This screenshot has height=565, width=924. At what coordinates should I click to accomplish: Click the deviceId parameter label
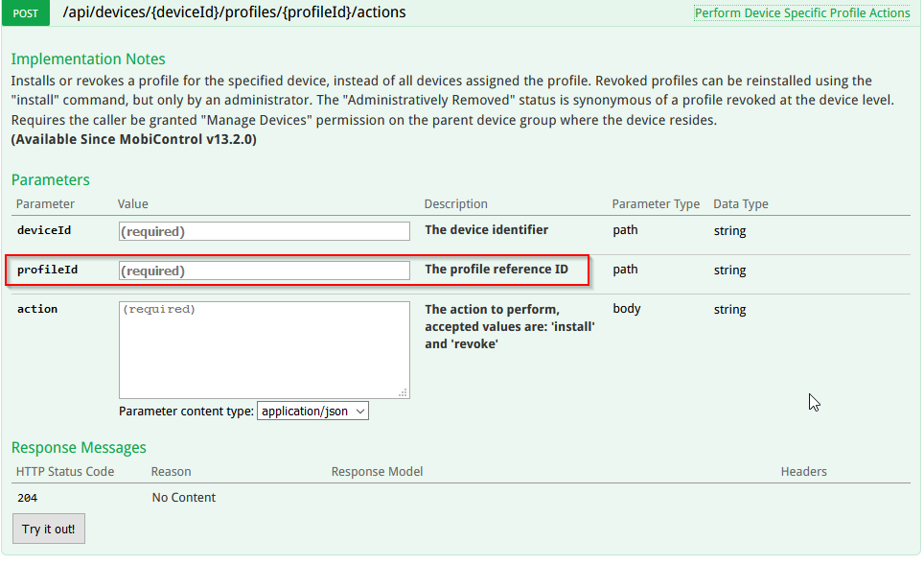point(44,230)
